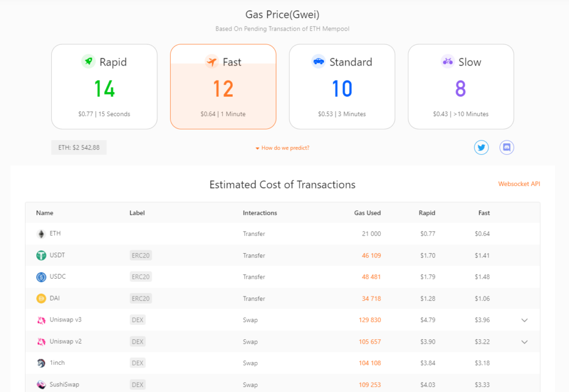
Task: Expand the "How do we predict?" section
Action: (283, 148)
